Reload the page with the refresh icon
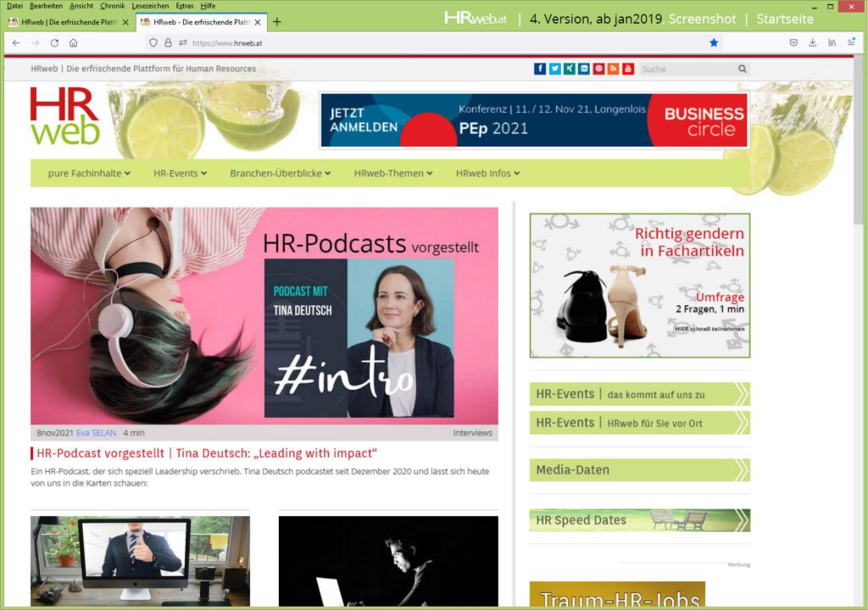This screenshot has height=610, width=868. tap(54, 42)
